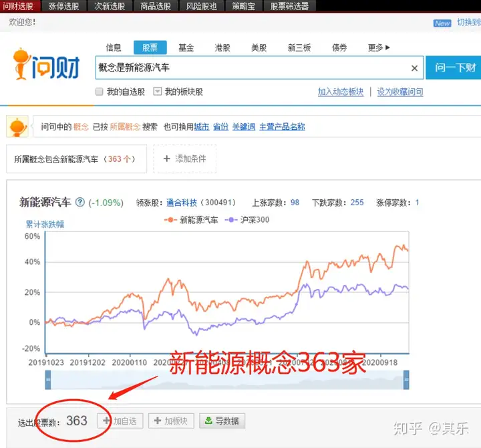Click the right handle of chart range slider

[x=406, y=380]
